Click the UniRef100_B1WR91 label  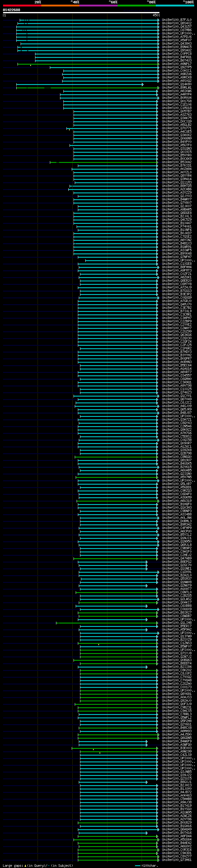176,247
